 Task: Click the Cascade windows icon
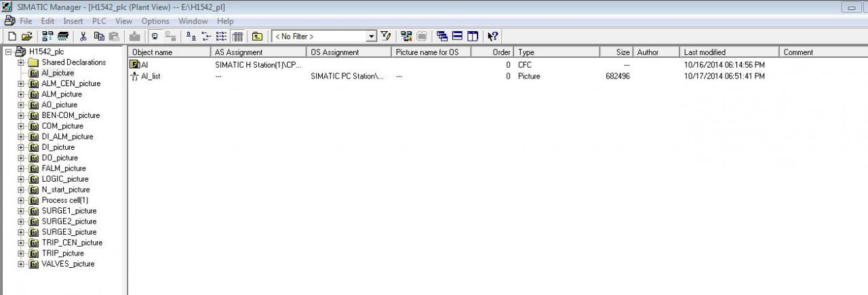(442, 36)
